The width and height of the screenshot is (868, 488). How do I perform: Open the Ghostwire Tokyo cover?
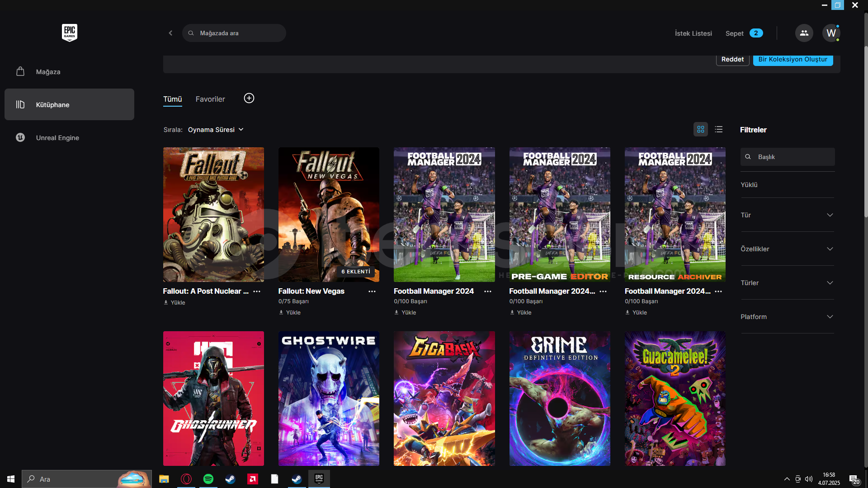click(329, 399)
